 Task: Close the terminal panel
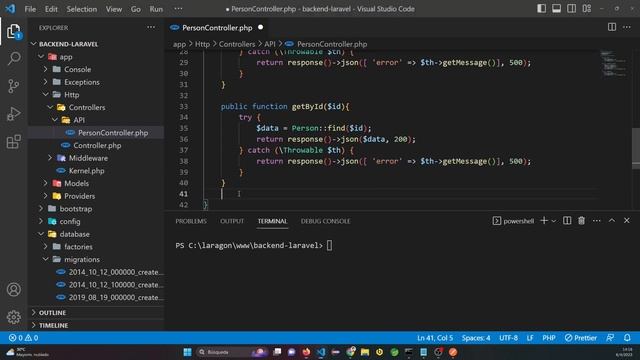click(627, 220)
